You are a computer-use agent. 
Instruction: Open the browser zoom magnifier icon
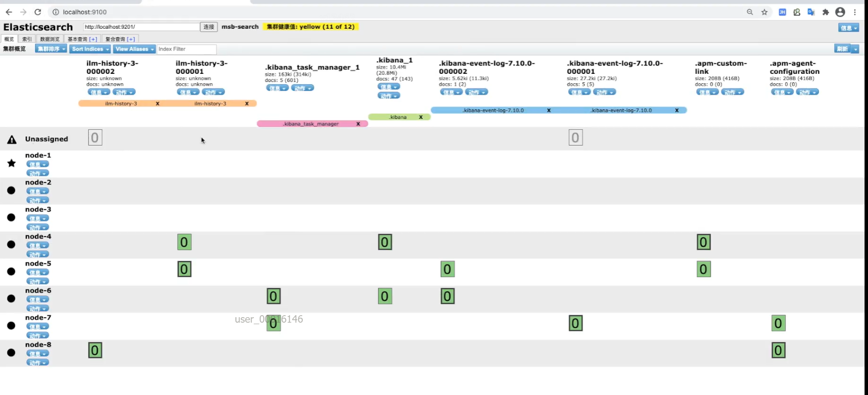pos(750,12)
